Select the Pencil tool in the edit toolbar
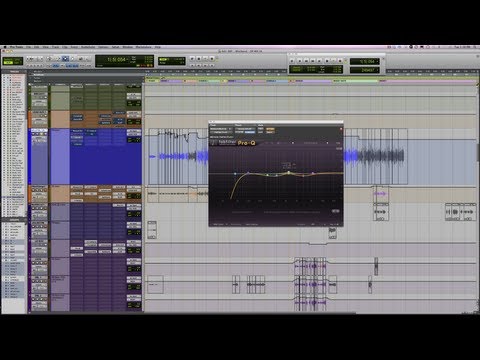 click(88, 59)
